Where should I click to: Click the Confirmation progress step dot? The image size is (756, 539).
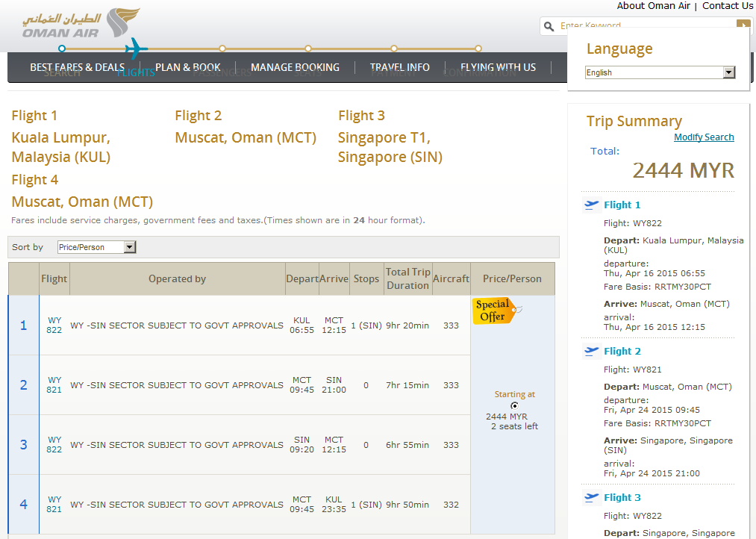coord(478,49)
